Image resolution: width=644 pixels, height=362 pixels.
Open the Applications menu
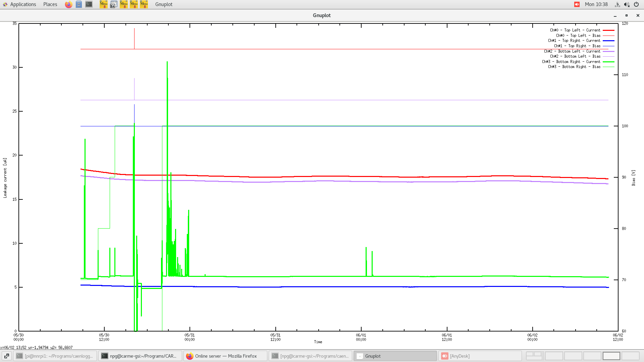(x=23, y=4)
